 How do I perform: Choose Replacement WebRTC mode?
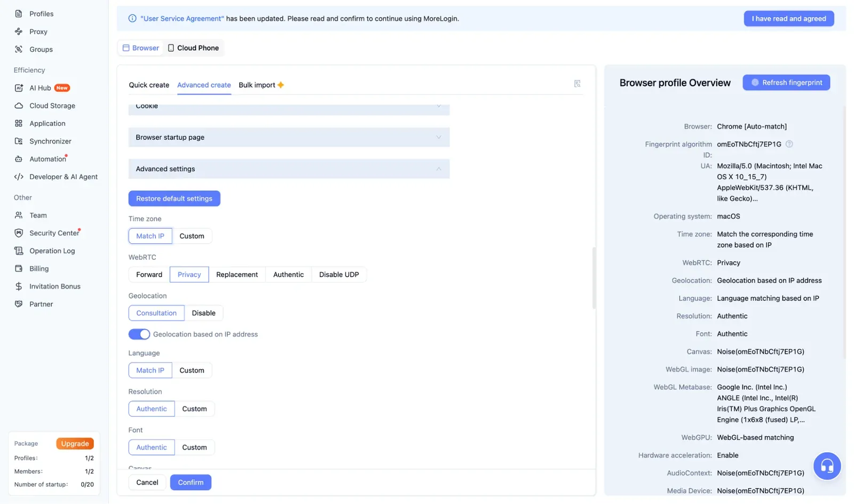[237, 275]
